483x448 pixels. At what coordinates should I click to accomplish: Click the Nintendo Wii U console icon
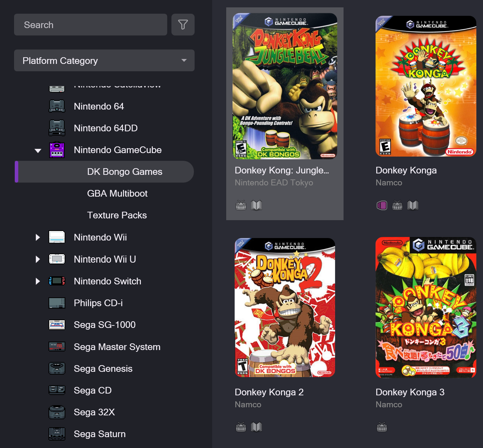(x=57, y=259)
